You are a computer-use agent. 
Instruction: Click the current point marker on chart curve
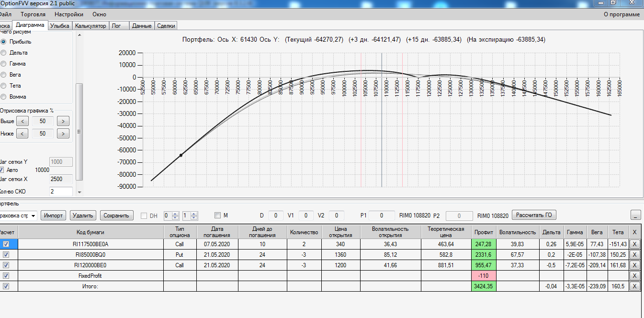pyautogui.click(x=181, y=155)
